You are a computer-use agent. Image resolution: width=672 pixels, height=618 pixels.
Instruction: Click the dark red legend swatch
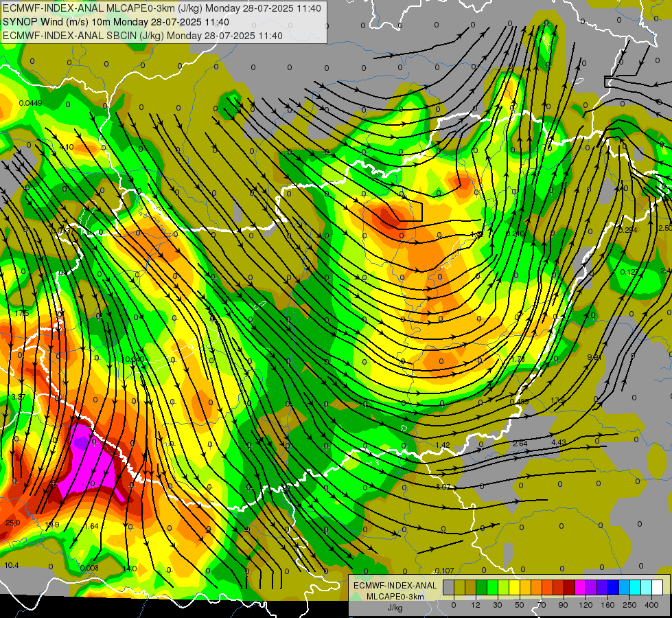[569, 588]
